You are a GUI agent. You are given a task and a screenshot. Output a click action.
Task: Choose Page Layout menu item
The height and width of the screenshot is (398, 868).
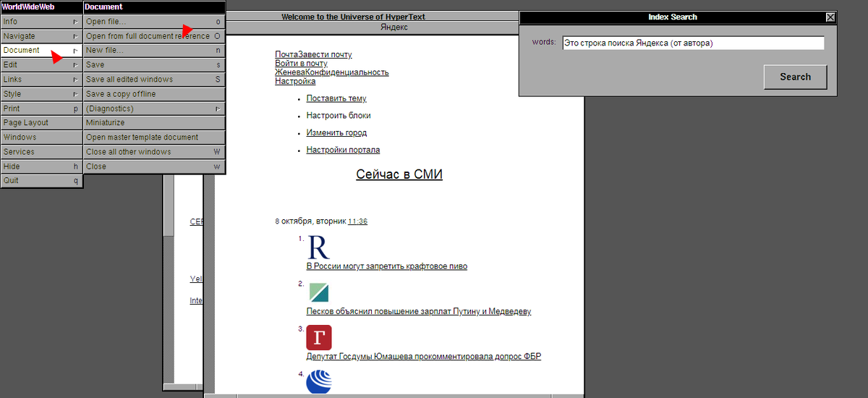point(41,123)
